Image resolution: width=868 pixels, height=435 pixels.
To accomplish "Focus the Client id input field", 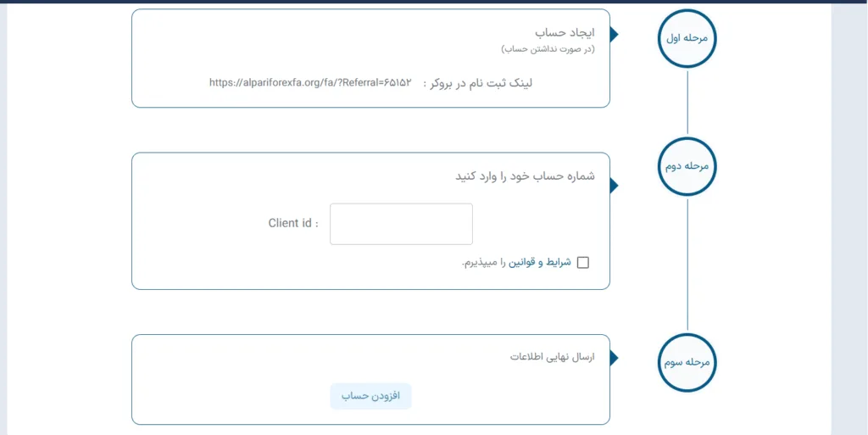I will click(401, 224).
